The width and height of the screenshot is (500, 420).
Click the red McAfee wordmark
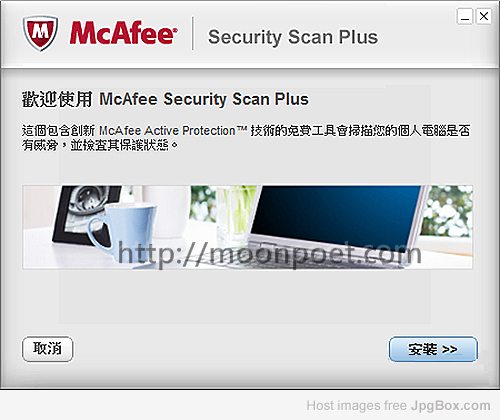coord(123,33)
